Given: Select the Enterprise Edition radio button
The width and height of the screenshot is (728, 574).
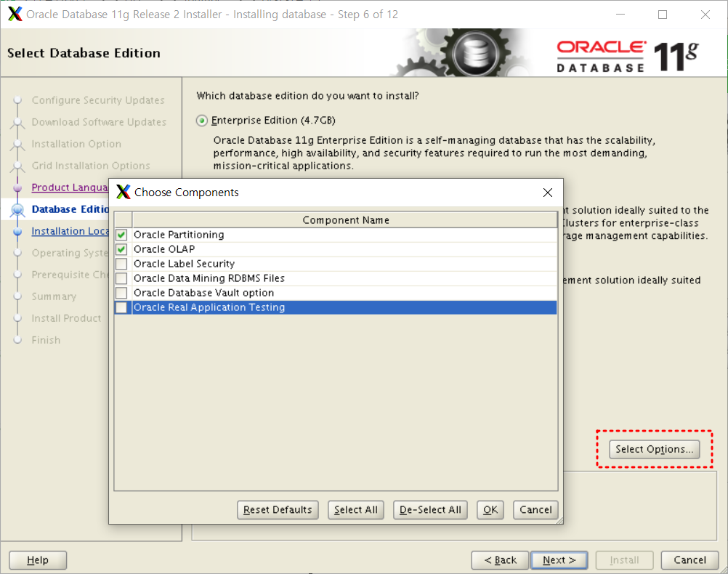Looking at the screenshot, I should (201, 121).
